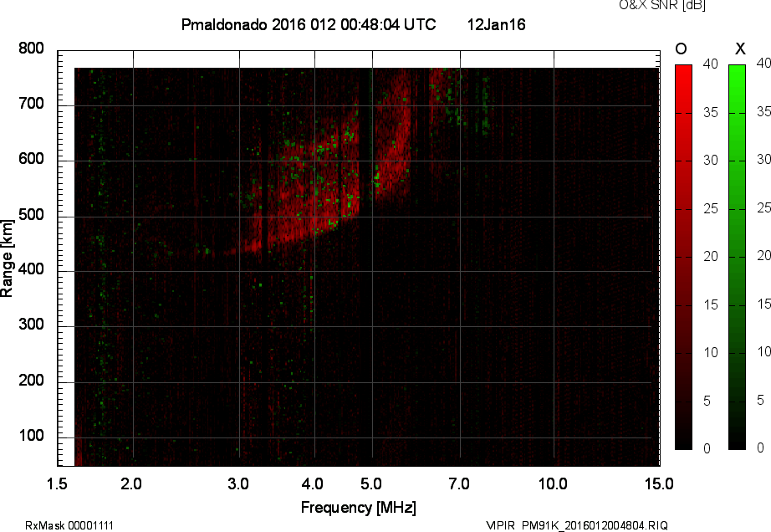Click the 10.0 MHz frequency tick label

pos(554,483)
